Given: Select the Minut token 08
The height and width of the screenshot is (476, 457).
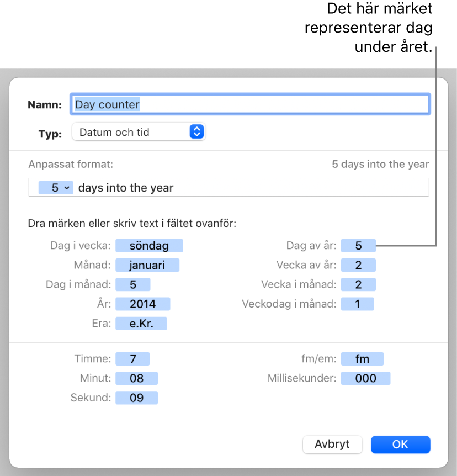Looking at the screenshot, I should [x=136, y=378].
